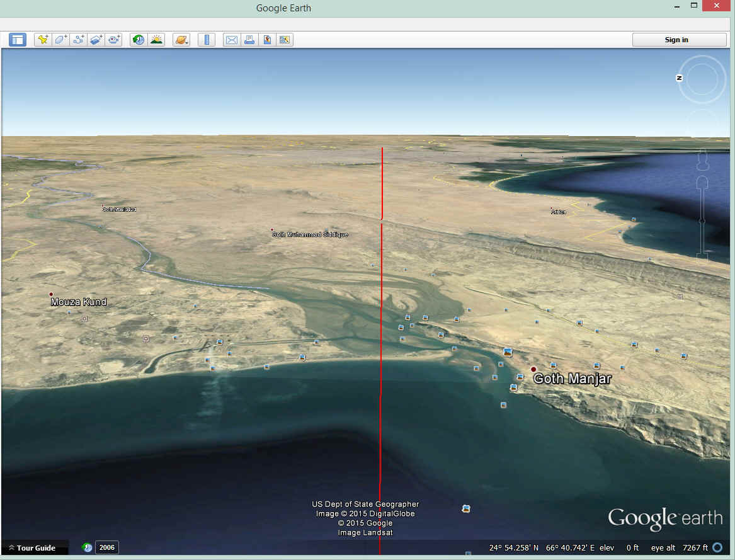
Task: Click the streaming status ring icon
Action: pyautogui.click(x=717, y=547)
